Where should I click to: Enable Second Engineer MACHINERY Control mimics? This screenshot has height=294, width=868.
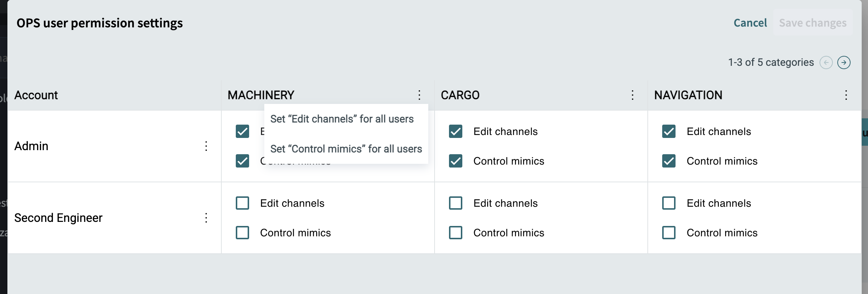242,233
